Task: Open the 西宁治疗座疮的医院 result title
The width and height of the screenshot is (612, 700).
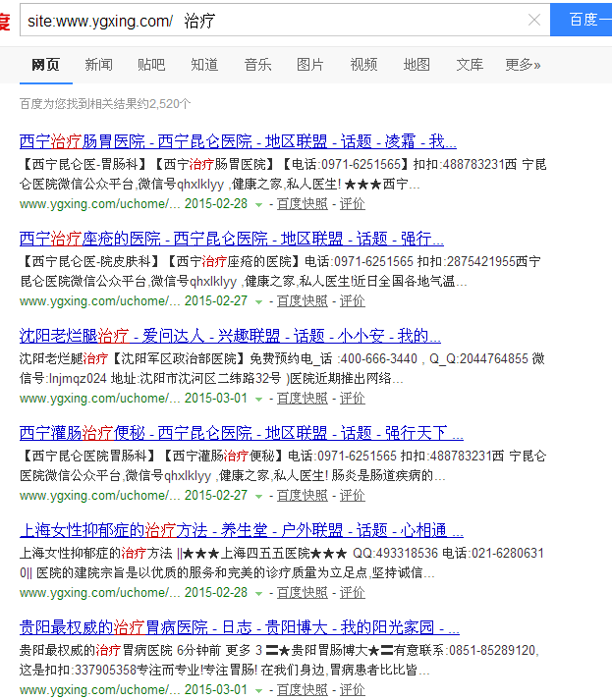Action: click(231, 239)
